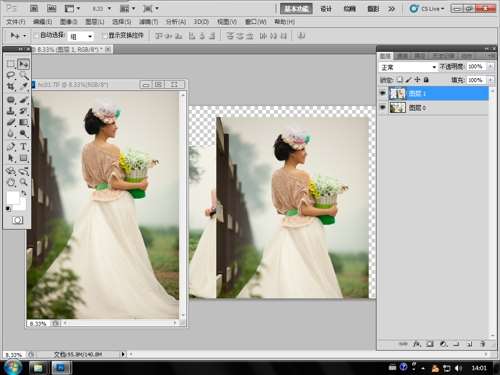
Task: Open the 窗口(W) menu
Action: (x=255, y=22)
